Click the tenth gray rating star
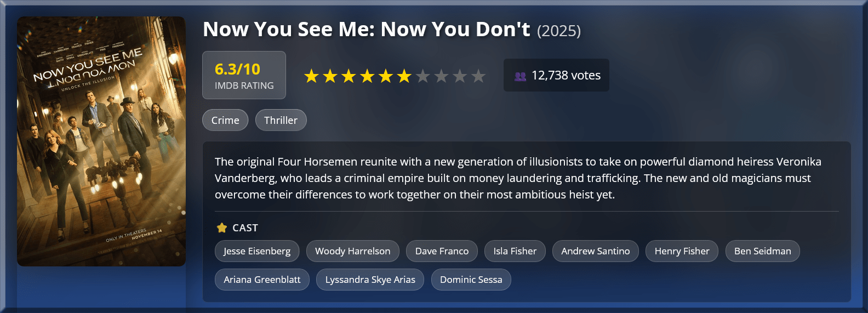 pos(478,76)
